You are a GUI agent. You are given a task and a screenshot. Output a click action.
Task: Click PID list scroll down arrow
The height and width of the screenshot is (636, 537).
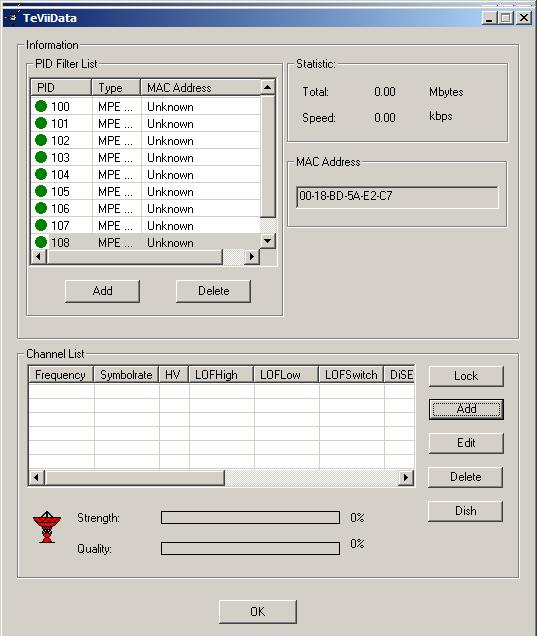(267, 241)
